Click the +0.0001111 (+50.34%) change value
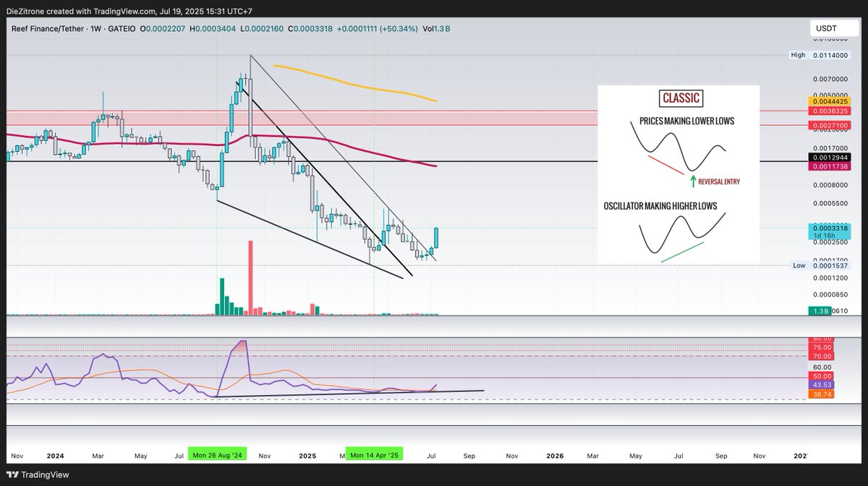868x486 pixels. pyautogui.click(x=378, y=28)
